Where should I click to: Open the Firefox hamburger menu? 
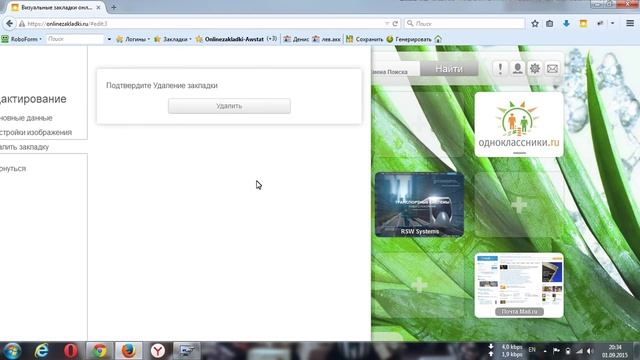630,23
